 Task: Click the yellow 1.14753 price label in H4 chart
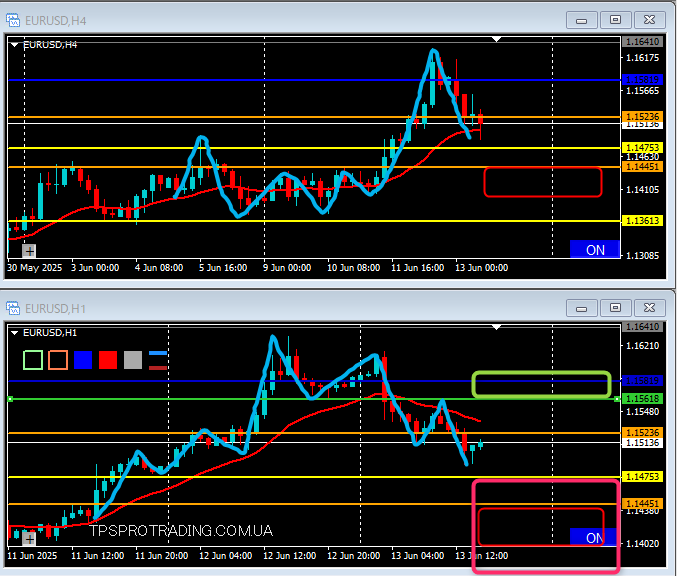(642, 148)
